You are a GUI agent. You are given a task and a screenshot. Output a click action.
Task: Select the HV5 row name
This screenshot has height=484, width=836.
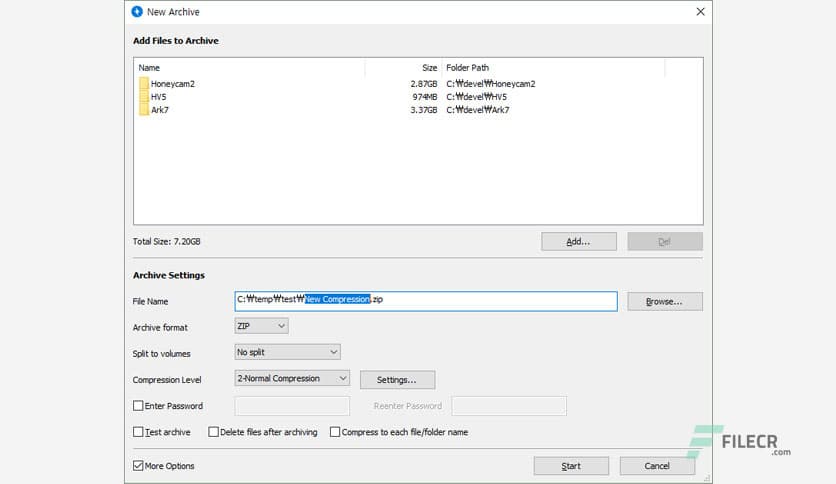(158, 96)
